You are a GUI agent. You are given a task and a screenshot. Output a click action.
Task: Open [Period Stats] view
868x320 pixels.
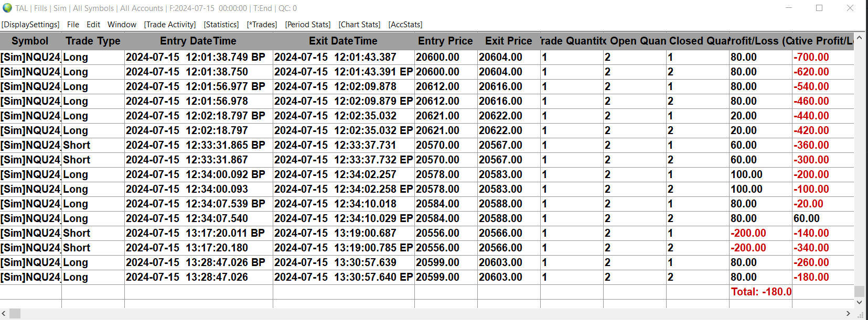(x=308, y=25)
